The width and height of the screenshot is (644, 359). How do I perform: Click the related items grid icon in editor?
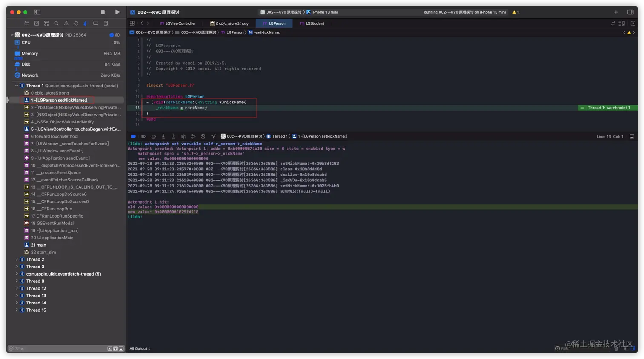coord(132,23)
